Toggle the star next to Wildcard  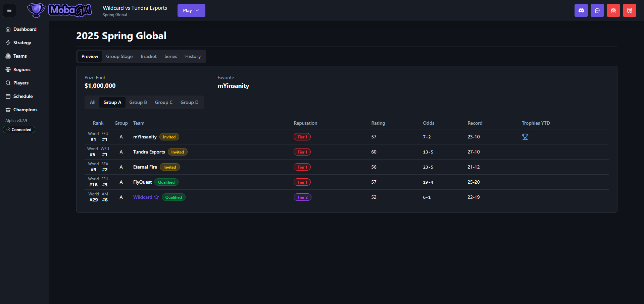point(156,197)
